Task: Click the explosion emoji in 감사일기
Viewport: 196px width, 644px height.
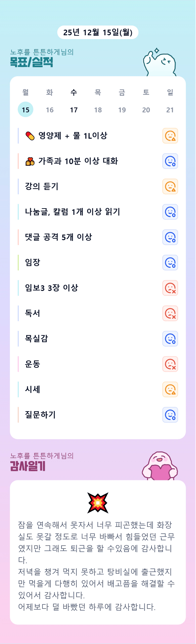Action: 98,503
